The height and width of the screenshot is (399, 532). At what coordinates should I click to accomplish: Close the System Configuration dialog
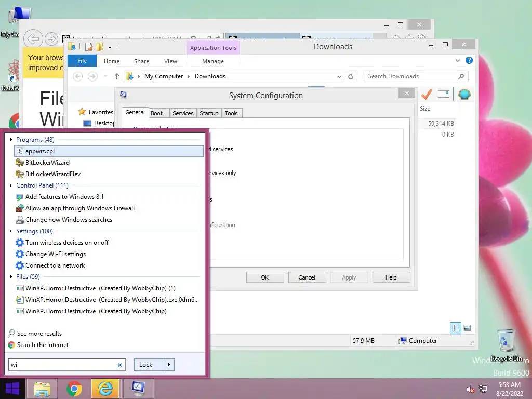coord(407,94)
